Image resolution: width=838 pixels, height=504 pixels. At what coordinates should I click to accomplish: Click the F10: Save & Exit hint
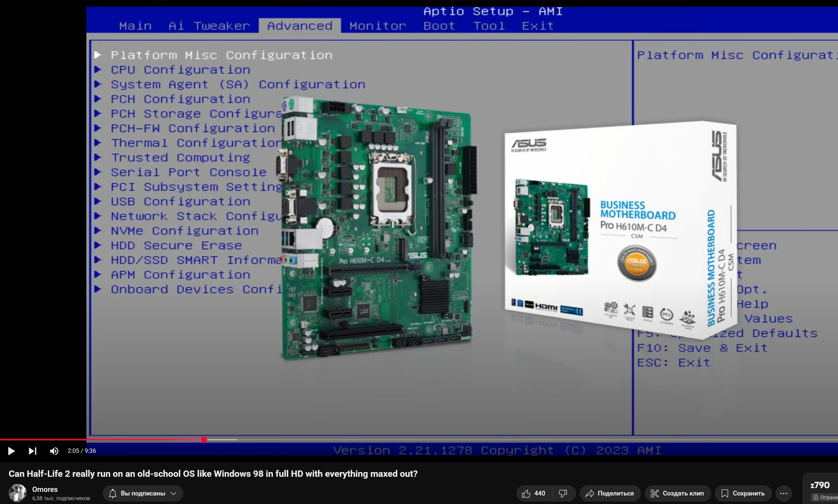(x=702, y=348)
